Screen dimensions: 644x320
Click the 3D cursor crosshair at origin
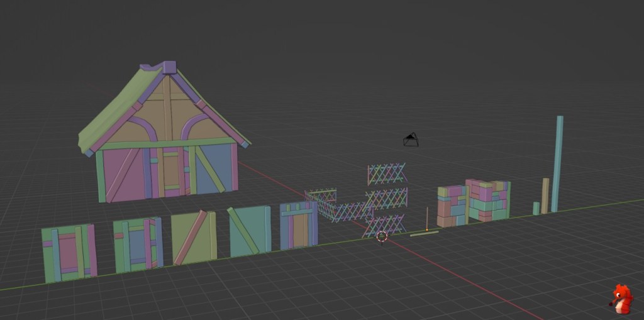(x=382, y=236)
